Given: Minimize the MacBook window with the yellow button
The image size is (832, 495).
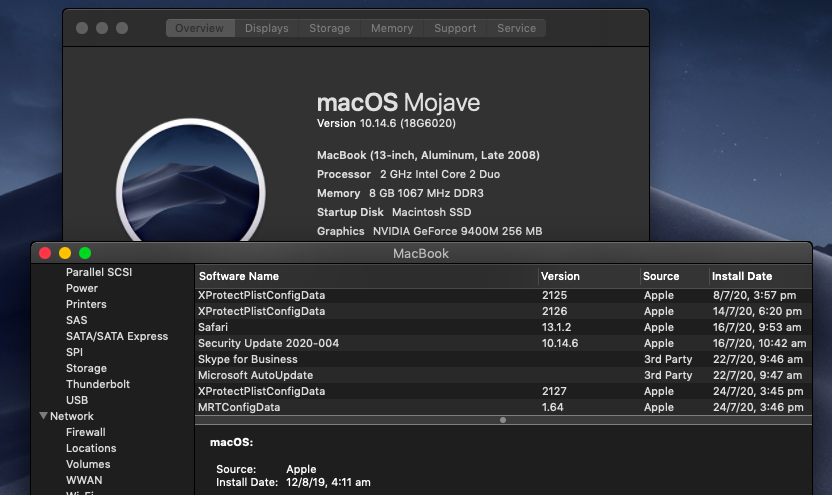Looking at the screenshot, I should 65,253.
